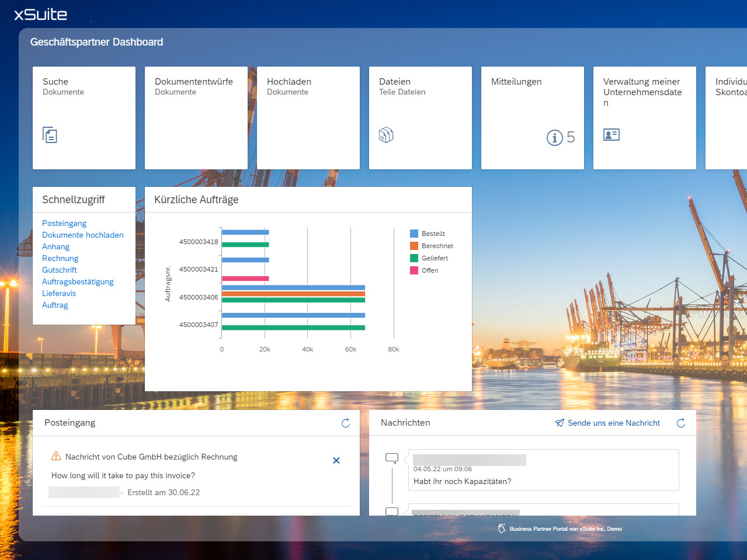The image size is (747, 560).
Task: Toggle the Geliefert legend entry
Action: (x=435, y=258)
